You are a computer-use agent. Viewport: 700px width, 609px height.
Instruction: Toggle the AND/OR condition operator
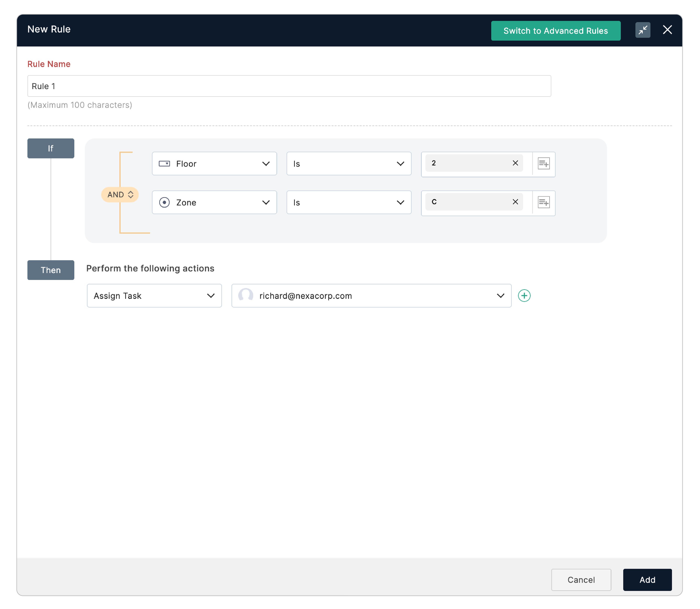pyautogui.click(x=120, y=195)
